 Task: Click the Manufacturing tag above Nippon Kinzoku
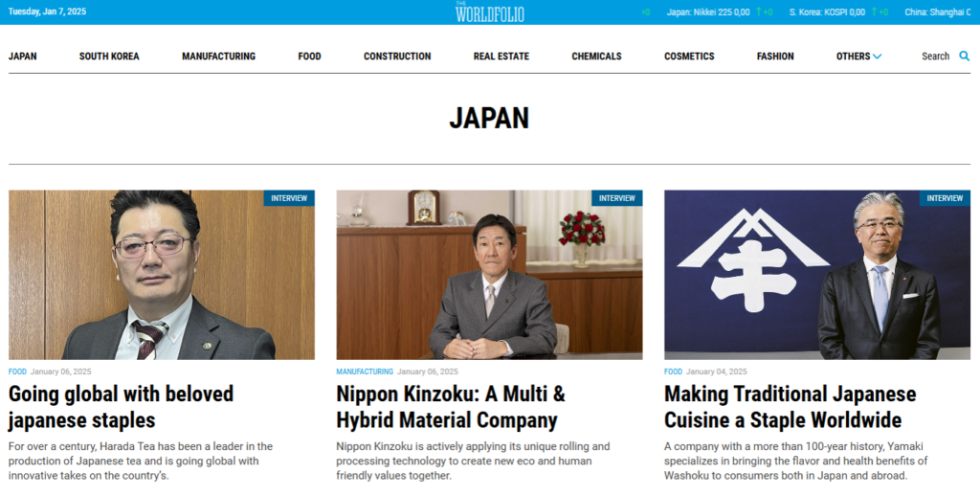(x=365, y=372)
